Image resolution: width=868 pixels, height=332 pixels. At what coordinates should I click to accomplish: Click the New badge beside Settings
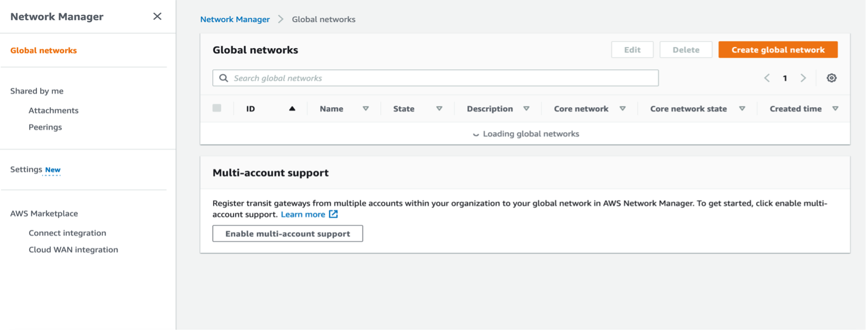53,170
